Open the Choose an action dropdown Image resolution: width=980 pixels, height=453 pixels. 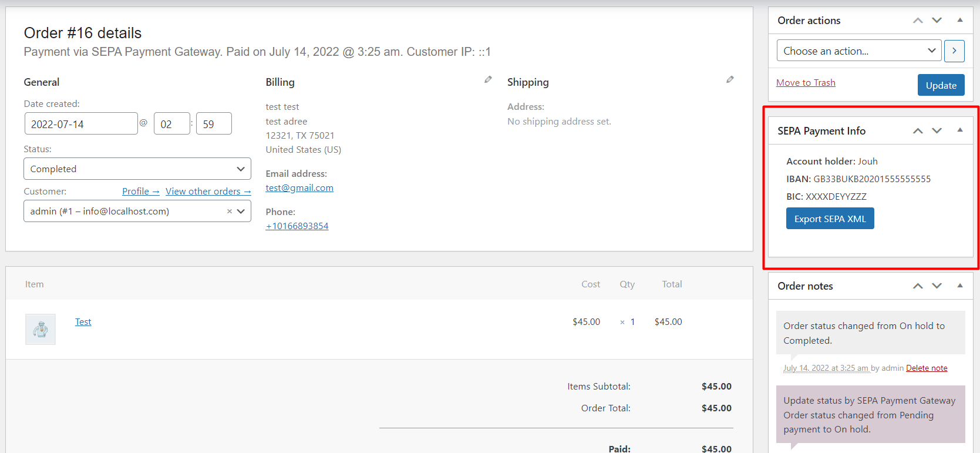pos(858,51)
